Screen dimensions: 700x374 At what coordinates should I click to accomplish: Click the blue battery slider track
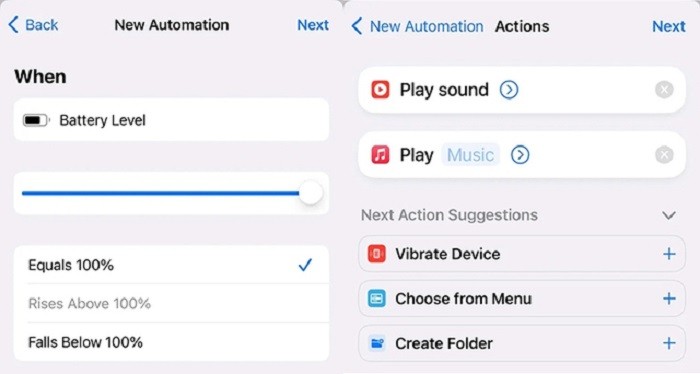[161, 193]
